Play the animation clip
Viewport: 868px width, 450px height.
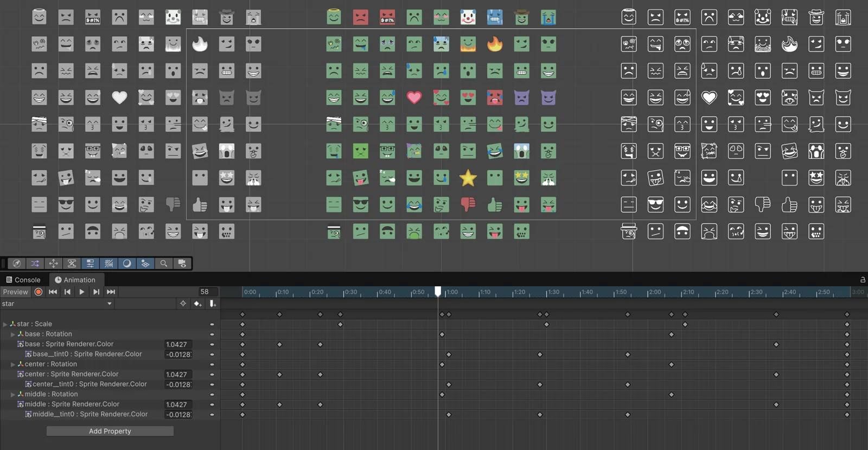81,292
